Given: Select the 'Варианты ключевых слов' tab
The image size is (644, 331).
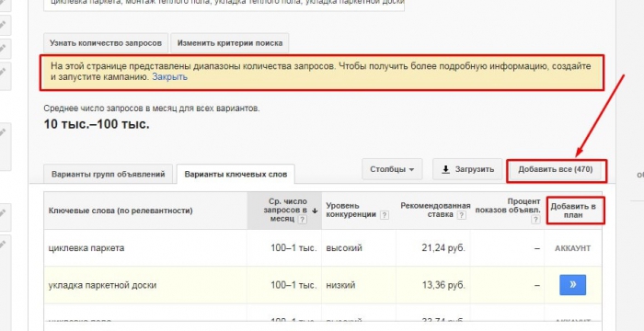Looking at the screenshot, I should point(236,174).
